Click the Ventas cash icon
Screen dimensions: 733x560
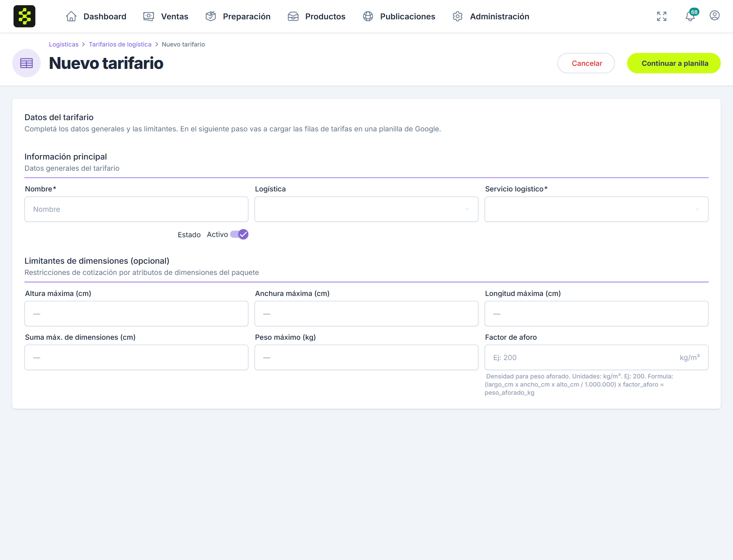pos(149,16)
